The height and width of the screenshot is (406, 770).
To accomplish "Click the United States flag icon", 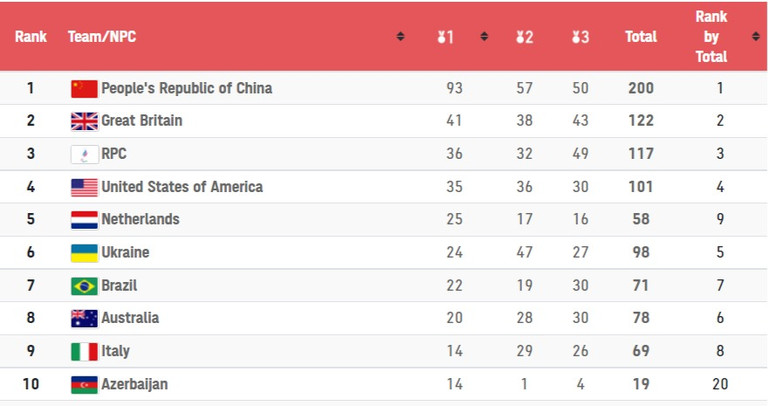I will [x=84, y=187].
